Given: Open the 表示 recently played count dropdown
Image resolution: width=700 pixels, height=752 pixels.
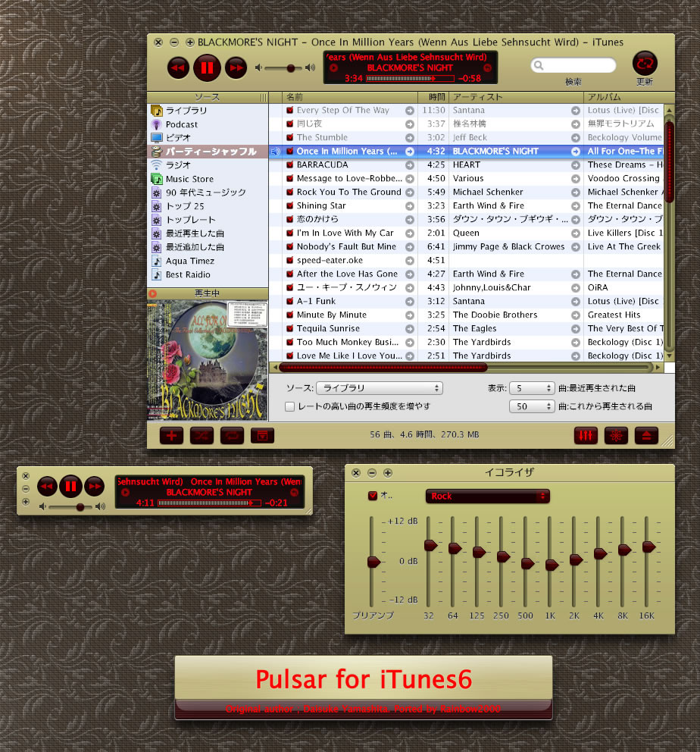Looking at the screenshot, I should pos(532,388).
